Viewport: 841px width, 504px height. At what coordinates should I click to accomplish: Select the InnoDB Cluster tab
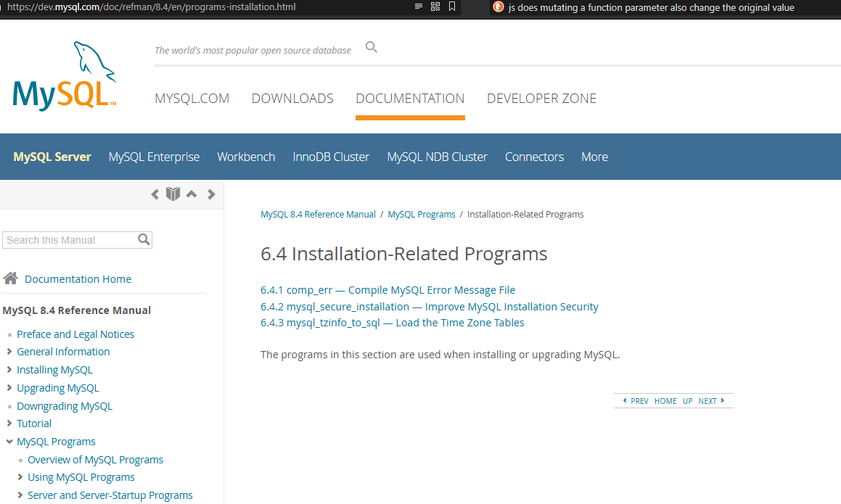tap(331, 157)
